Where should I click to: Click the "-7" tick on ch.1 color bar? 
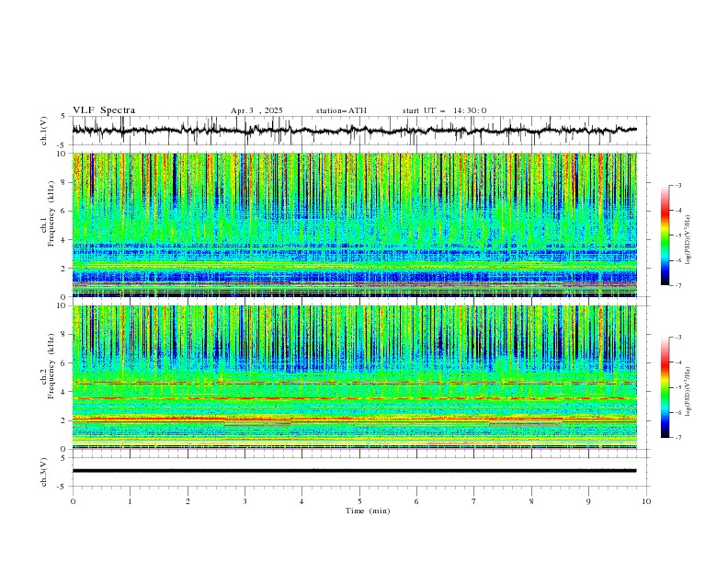677,285
